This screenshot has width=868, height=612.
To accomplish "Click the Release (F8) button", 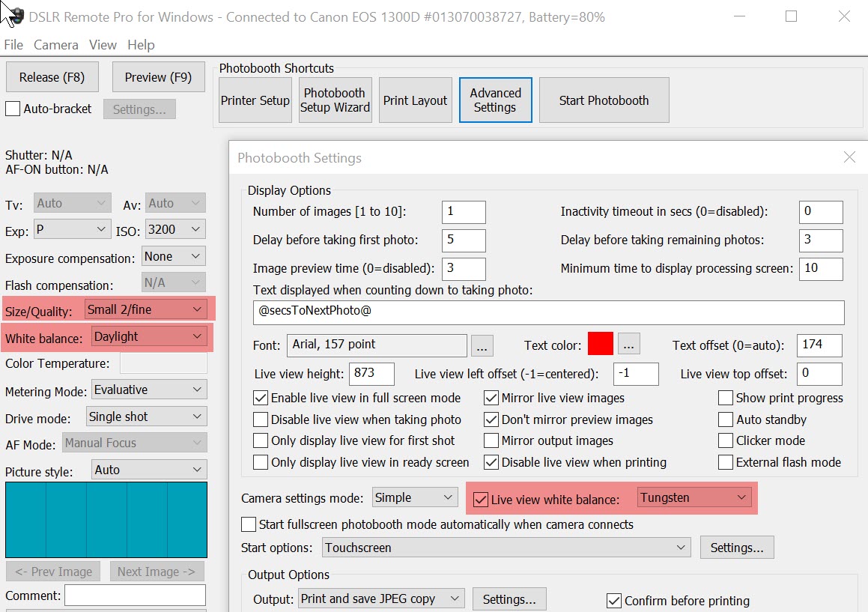I will (52, 77).
